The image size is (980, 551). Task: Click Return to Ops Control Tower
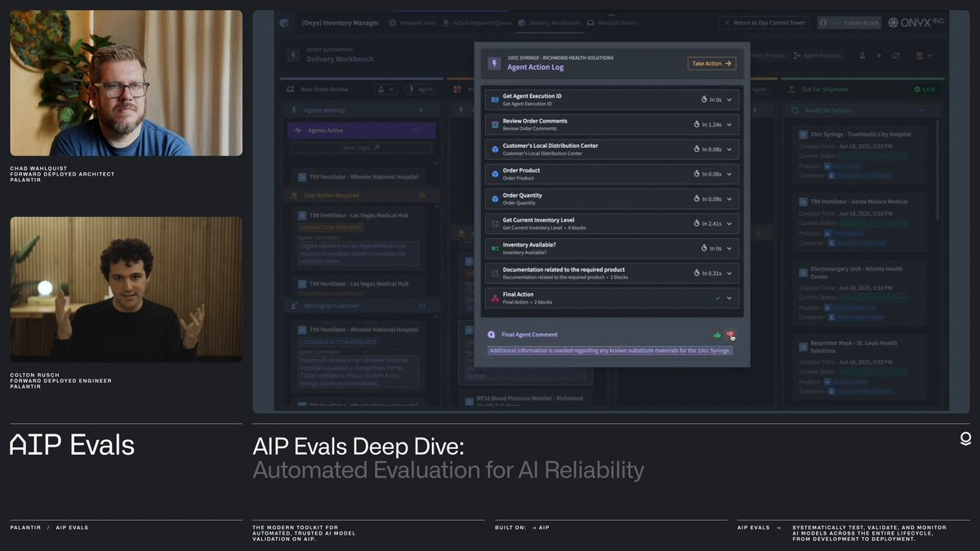[765, 23]
